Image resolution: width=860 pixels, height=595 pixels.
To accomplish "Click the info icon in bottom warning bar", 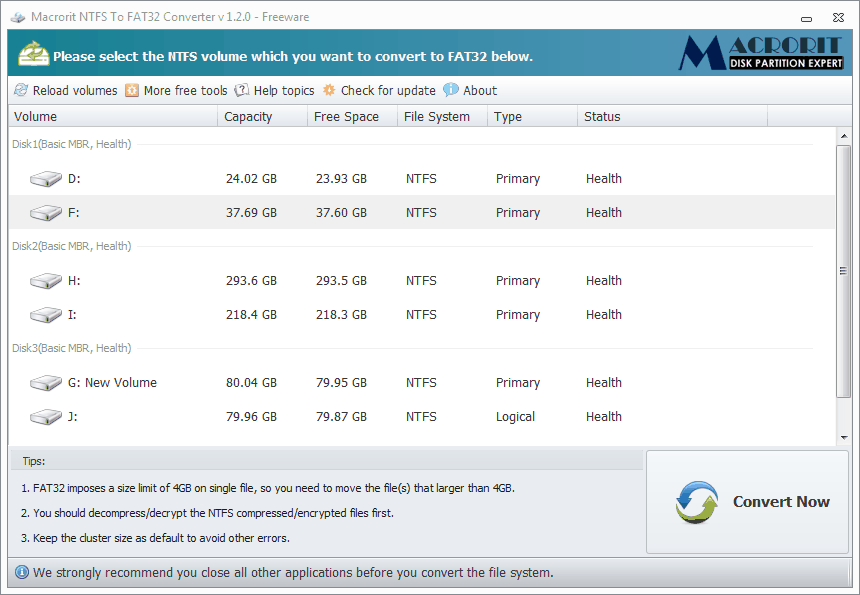I will click(20, 572).
